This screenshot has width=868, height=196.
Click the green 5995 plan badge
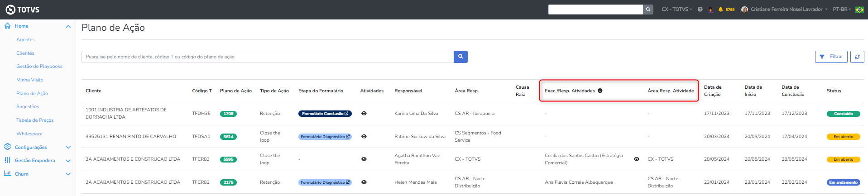tap(228, 159)
